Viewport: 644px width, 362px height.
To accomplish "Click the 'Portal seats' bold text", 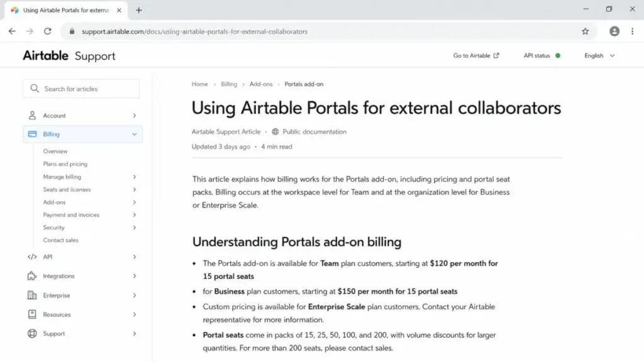I will 223,335.
